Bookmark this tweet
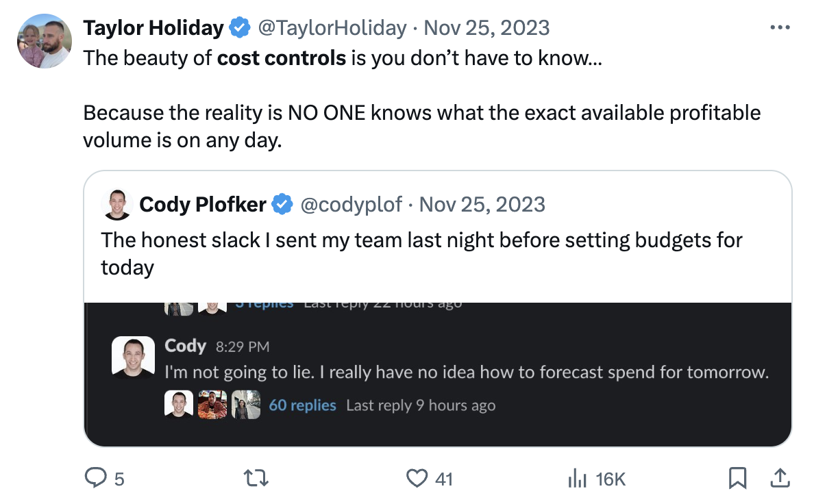The height and width of the screenshot is (504, 814). click(x=737, y=478)
